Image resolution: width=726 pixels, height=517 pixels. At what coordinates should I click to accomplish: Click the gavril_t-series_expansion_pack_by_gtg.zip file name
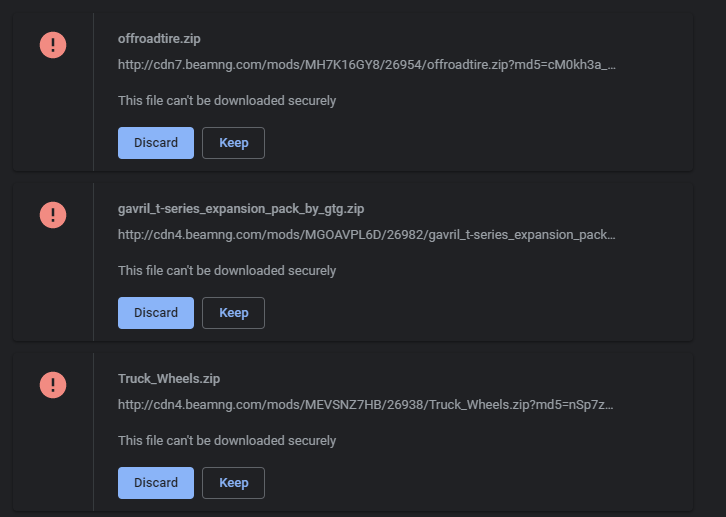tap(241, 208)
